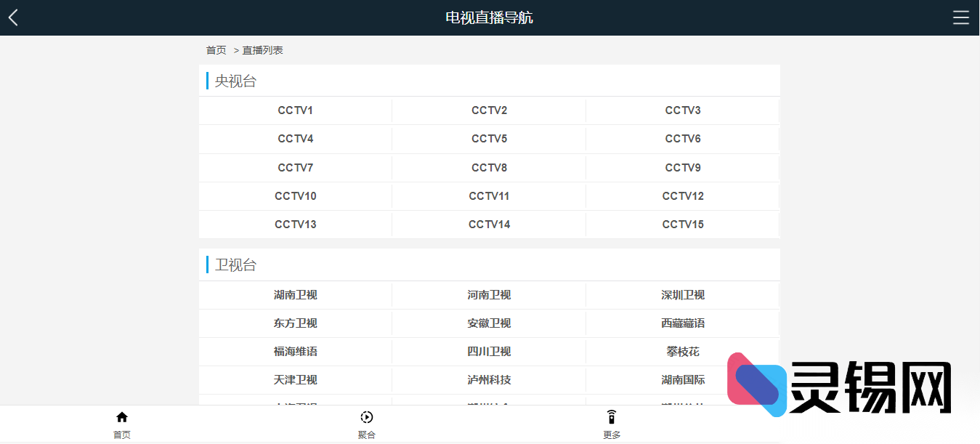The image size is (980, 444).
Task: Click the back arrow in the header
Action: tap(12, 17)
